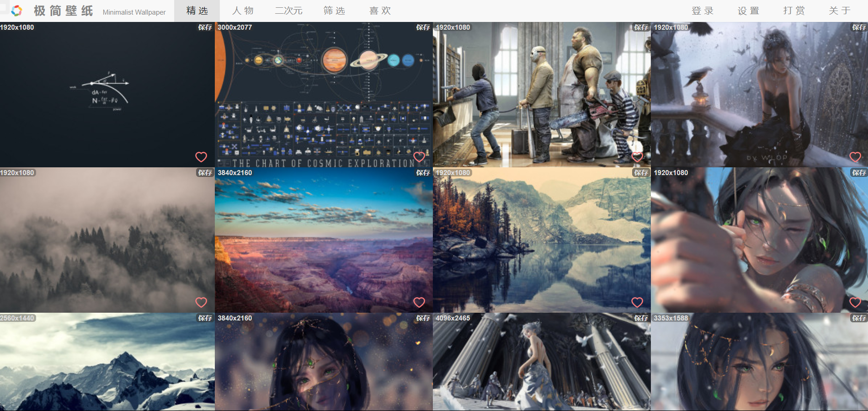Screen dimensions: 868x411
Task: Open the veiled green-eyed girl wallpaper
Action: 324,362
